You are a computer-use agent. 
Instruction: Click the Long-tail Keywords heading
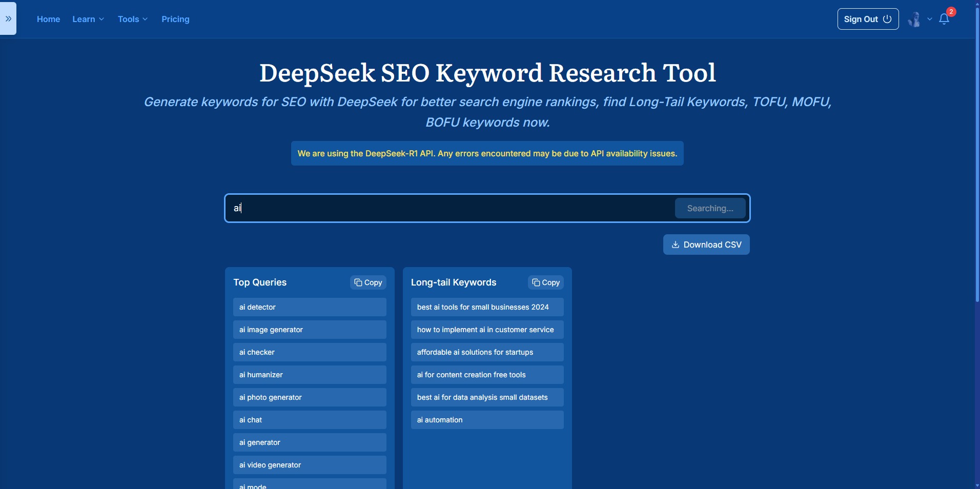coord(454,282)
